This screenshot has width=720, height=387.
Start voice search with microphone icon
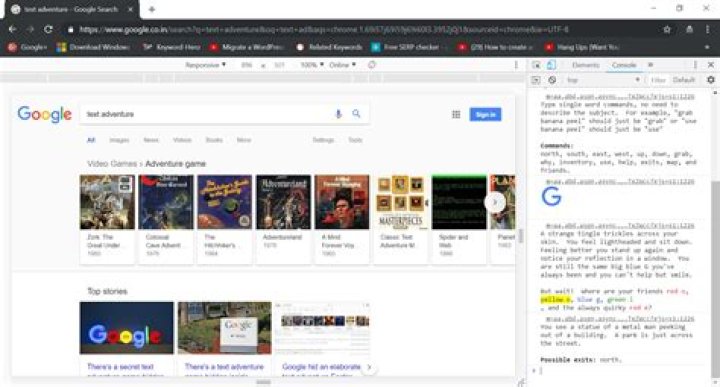pyautogui.click(x=338, y=114)
